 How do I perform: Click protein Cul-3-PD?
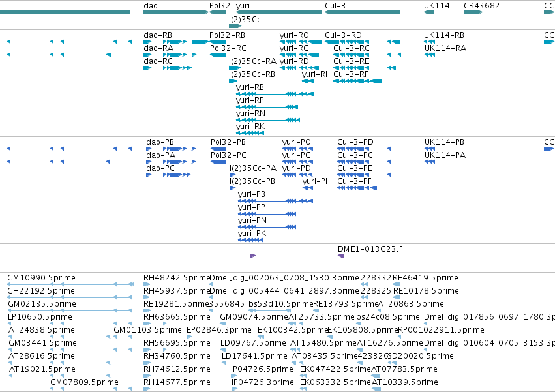tap(355, 142)
